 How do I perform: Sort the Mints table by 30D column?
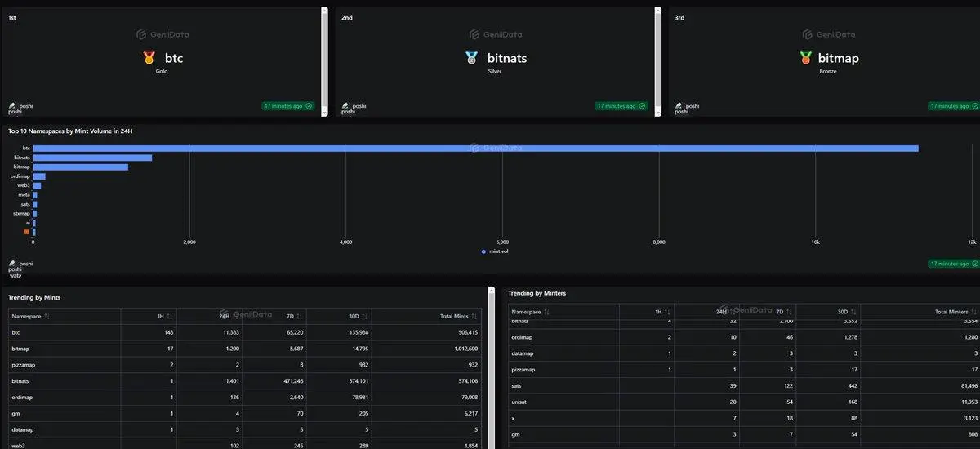tap(364, 316)
